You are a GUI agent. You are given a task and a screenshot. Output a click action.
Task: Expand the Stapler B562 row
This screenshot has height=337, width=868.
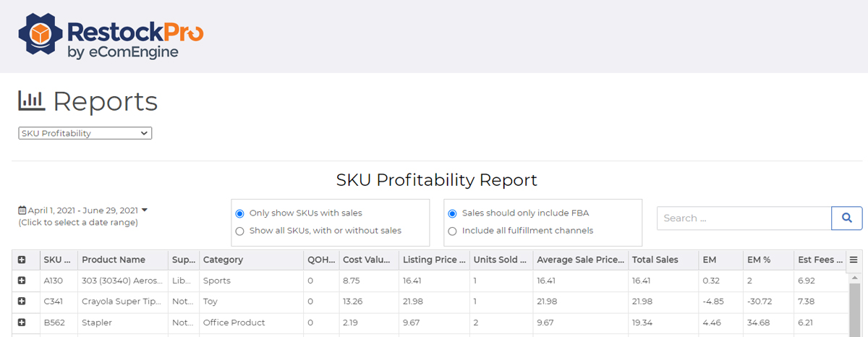22,323
